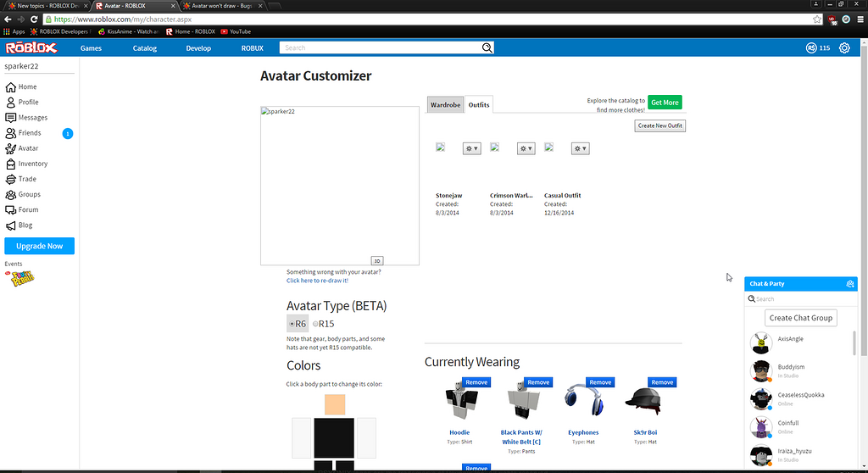Image resolution: width=868 pixels, height=473 pixels.
Task: Remove the Sk9r Boi hat
Action: [x=662, y=382]
